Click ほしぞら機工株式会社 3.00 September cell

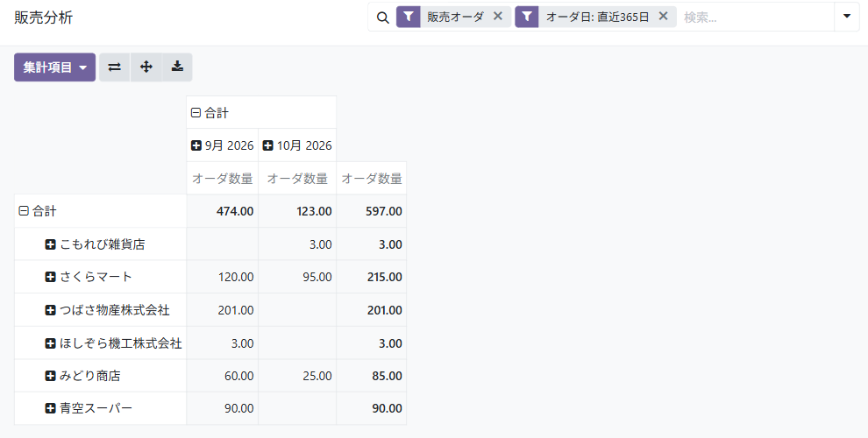click(x=222, y=343)
